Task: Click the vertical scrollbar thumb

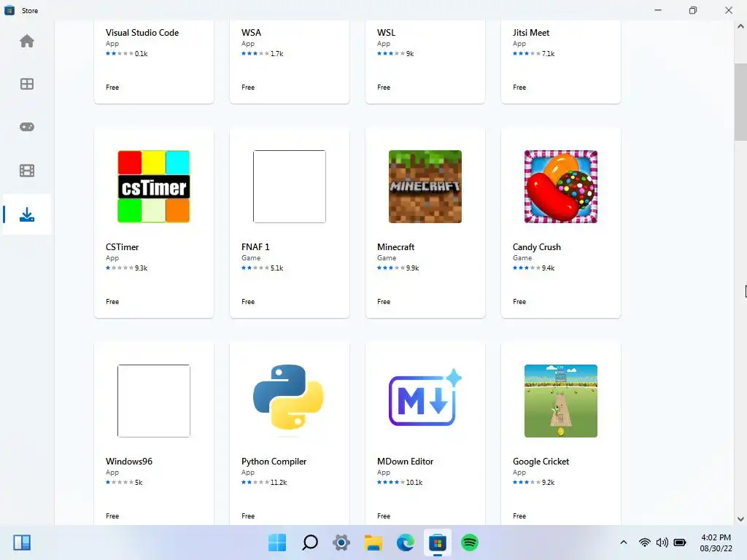Action: click(x=740, y=102)
